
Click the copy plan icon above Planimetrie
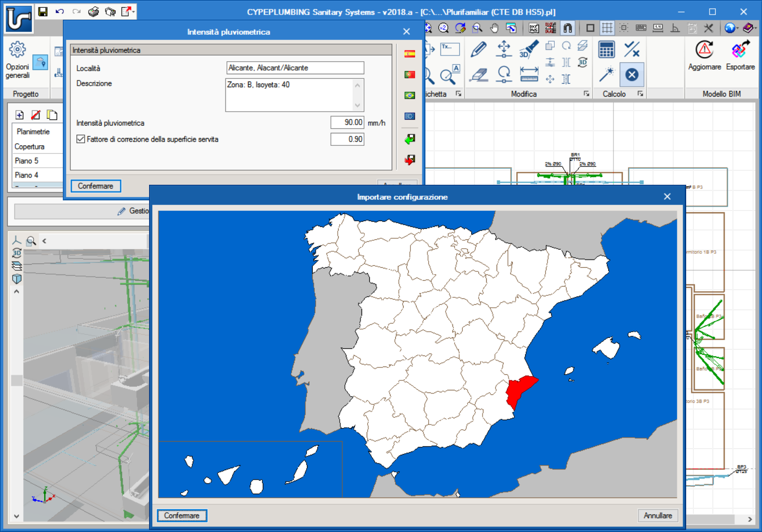(x=52, y=115)
